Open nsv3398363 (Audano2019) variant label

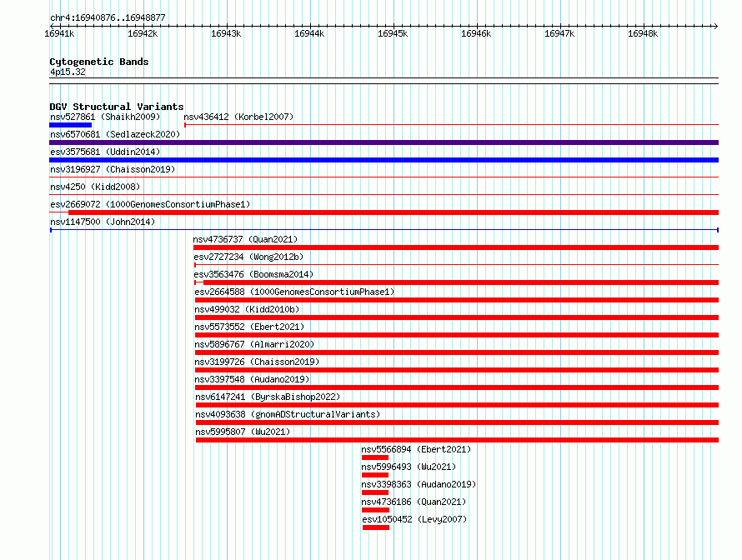419,484
